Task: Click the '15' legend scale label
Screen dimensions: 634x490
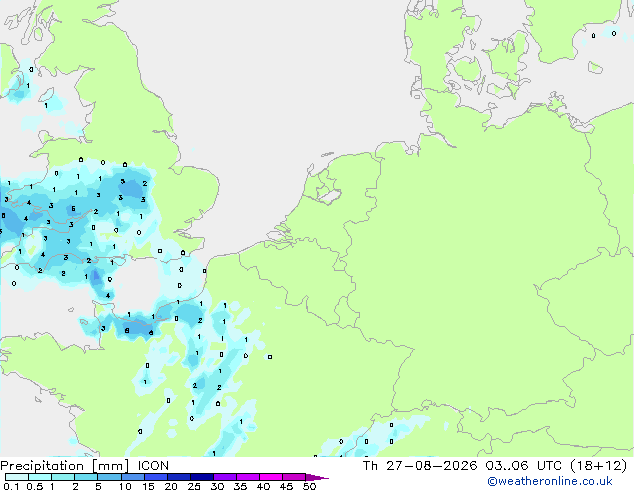Action: point(148,486)
